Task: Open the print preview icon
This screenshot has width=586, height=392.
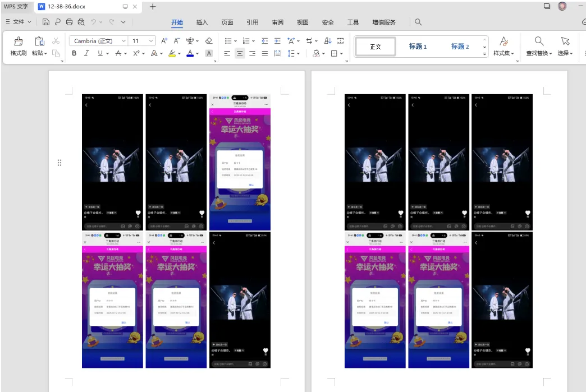Action: point(81,22)
